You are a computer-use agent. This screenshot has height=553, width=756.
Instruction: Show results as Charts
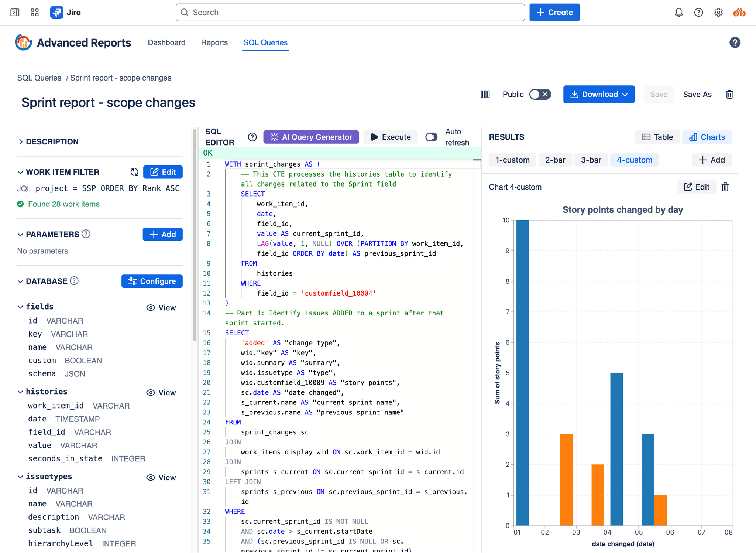click(707, 137)
